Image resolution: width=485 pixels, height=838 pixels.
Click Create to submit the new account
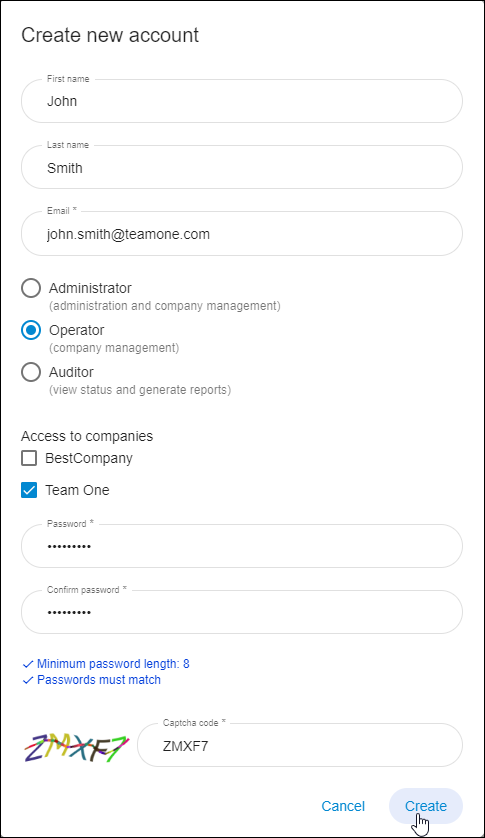[x=426, y=806]
